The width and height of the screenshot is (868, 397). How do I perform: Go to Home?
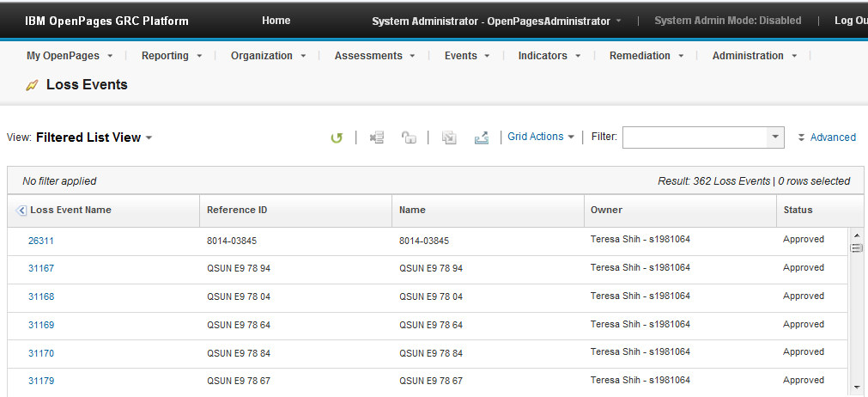[x=276, y=21]
